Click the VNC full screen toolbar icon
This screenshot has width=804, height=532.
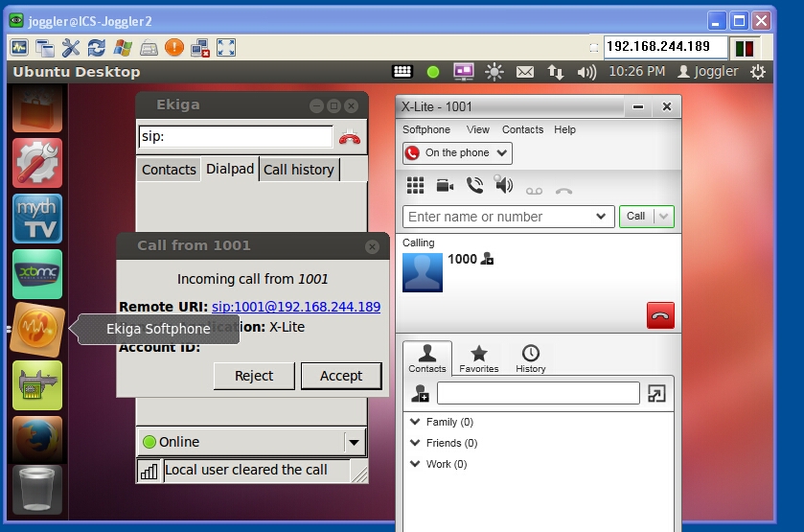pos(226,48)
